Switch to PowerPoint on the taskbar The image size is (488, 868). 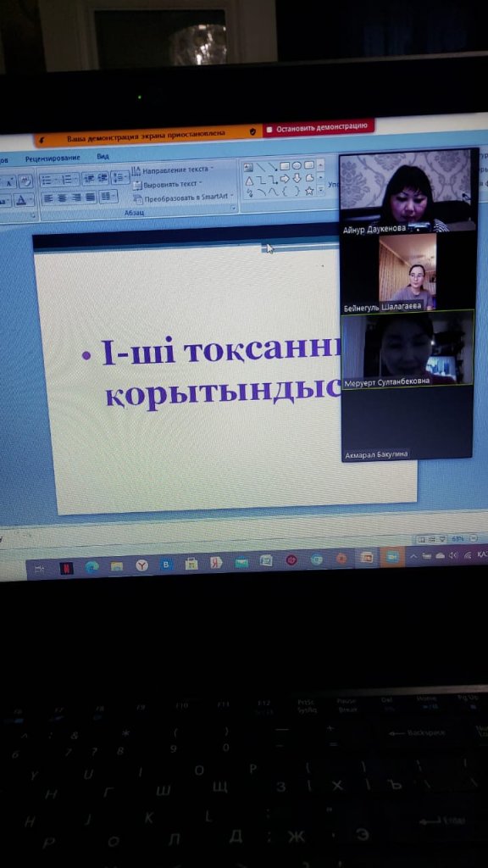pos(367,558)
